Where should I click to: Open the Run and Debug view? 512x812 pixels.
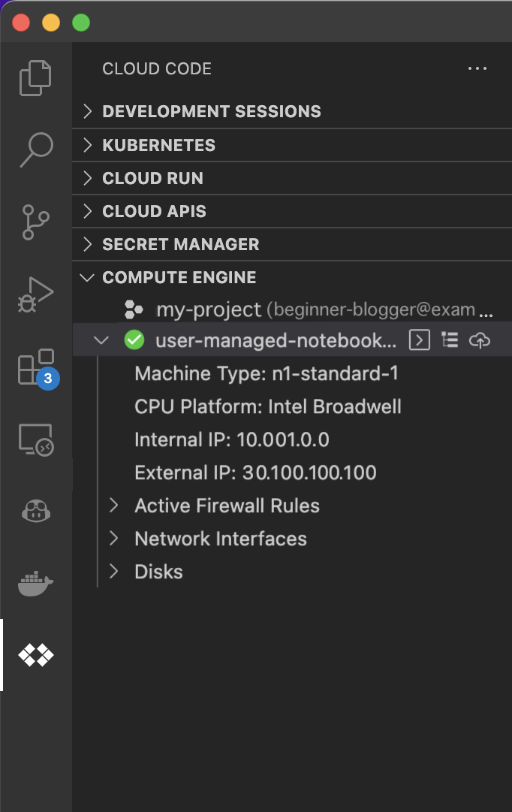36,294
